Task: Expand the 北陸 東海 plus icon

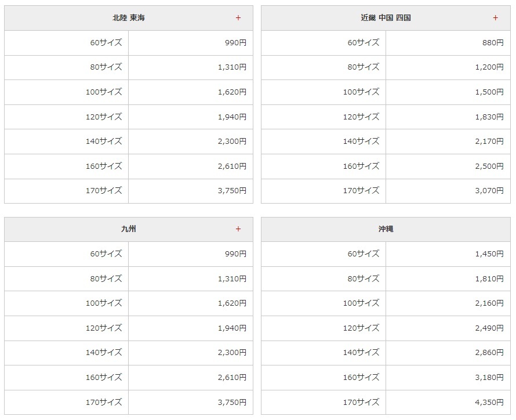Action: tap(238, 18)
